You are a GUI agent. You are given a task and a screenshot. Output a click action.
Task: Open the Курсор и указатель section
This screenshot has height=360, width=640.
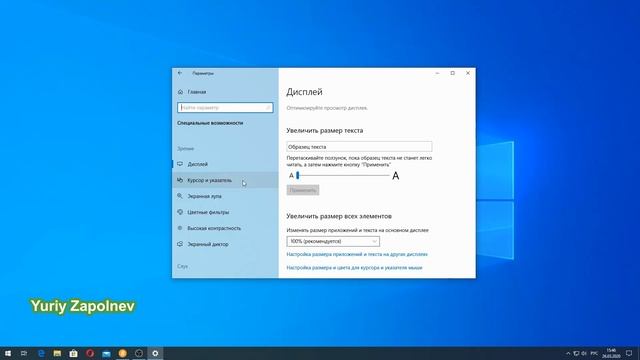tap(225, 180)
